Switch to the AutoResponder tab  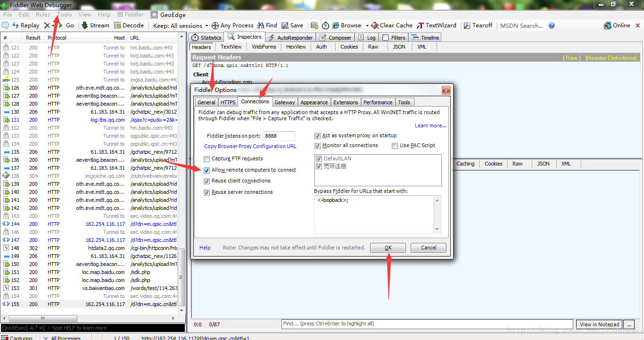coord(290,37)
